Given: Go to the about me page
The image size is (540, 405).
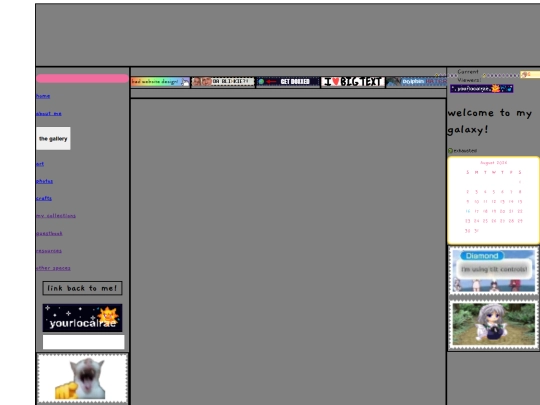Looking at the screenshot, I should click(49, 114).
